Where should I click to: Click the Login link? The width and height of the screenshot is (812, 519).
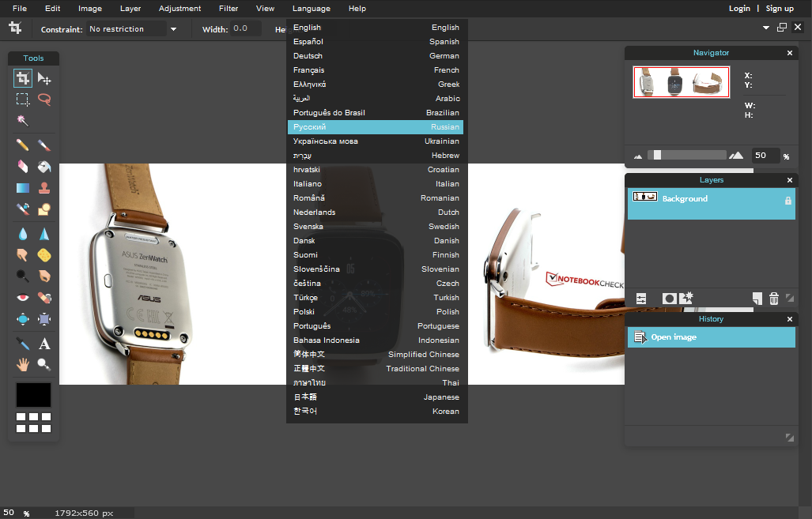tap(739, 8)
